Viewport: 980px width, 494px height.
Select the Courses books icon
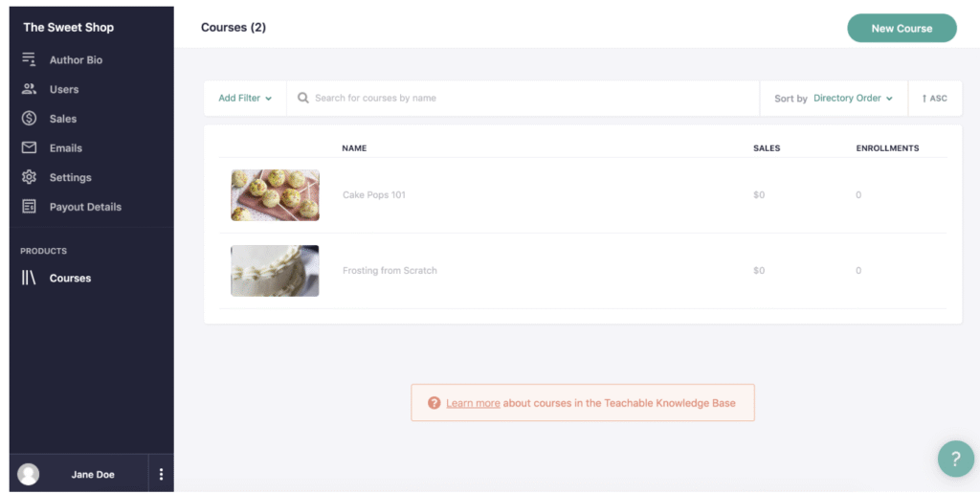pyautogui.click(x=29, y=278)
